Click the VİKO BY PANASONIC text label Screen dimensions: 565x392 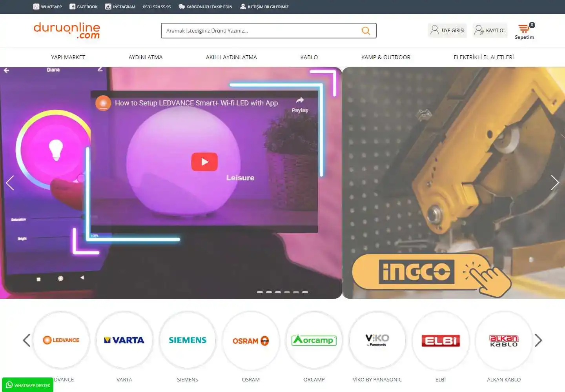tap(377, 379)
